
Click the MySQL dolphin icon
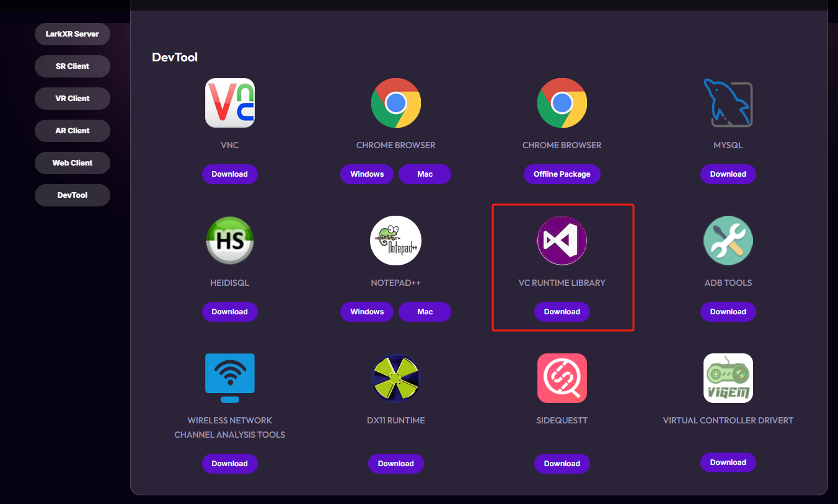point(728,103)
